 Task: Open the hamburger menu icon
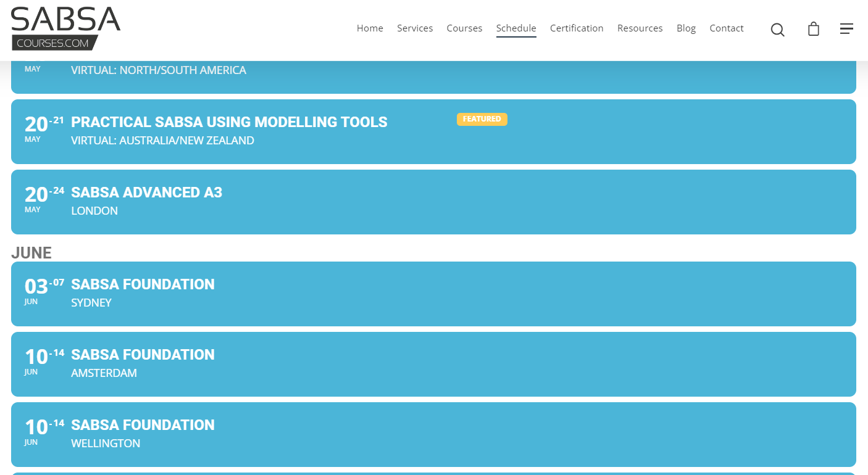(846, 29)
